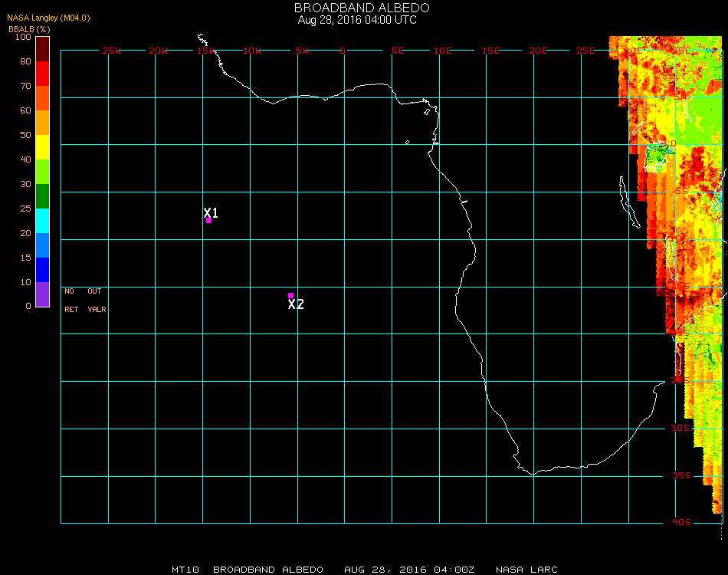Click the 40S latitude label
Image resolution: width=728 pixels, height=575 pixels.
(x=681, y=523)
